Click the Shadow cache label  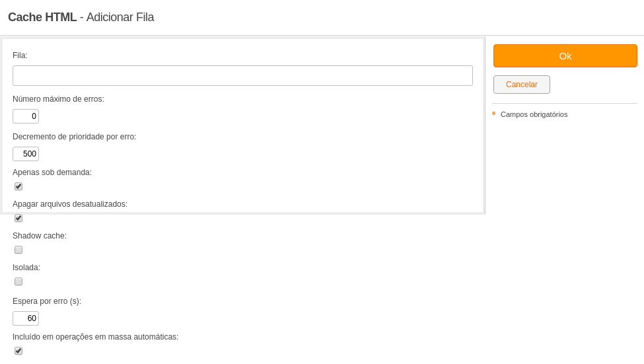[40, 236]
